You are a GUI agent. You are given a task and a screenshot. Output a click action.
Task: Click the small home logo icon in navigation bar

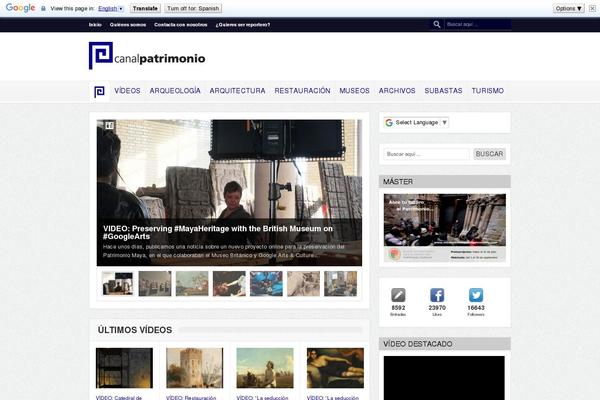(99, 91)
